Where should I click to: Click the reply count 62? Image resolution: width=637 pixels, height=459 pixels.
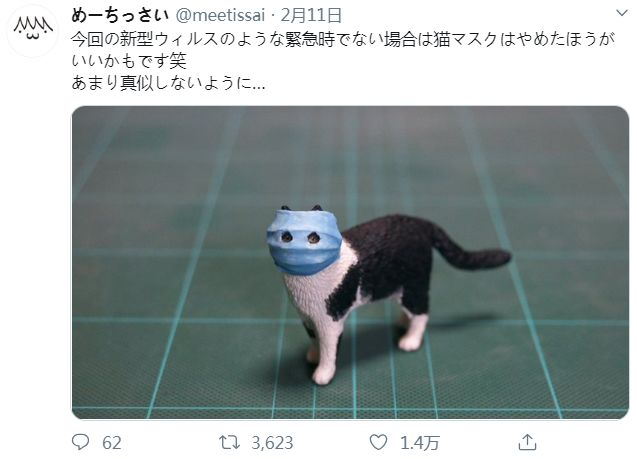tap(112, 442)
